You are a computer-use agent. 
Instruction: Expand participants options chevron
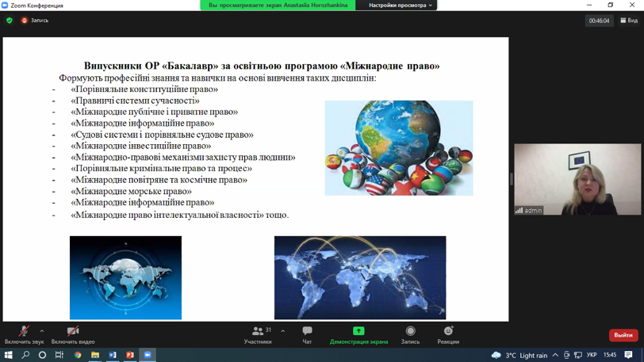pos(282,331)
